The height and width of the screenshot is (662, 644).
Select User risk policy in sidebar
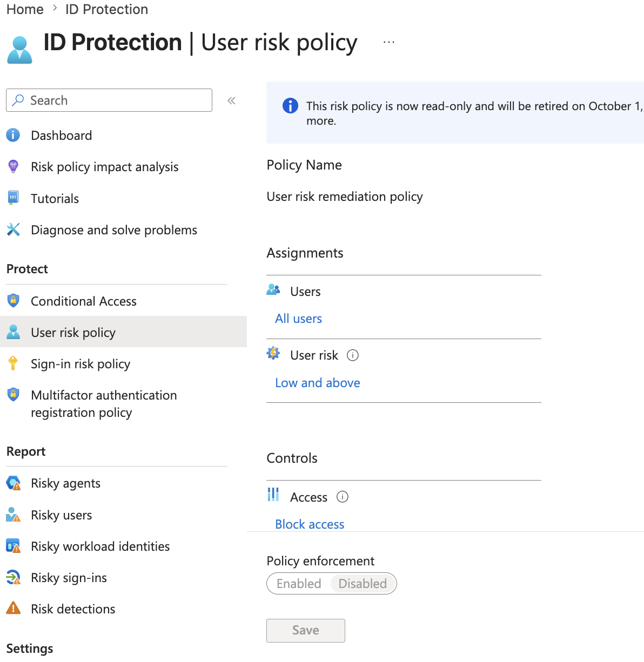tap(123, 332)
